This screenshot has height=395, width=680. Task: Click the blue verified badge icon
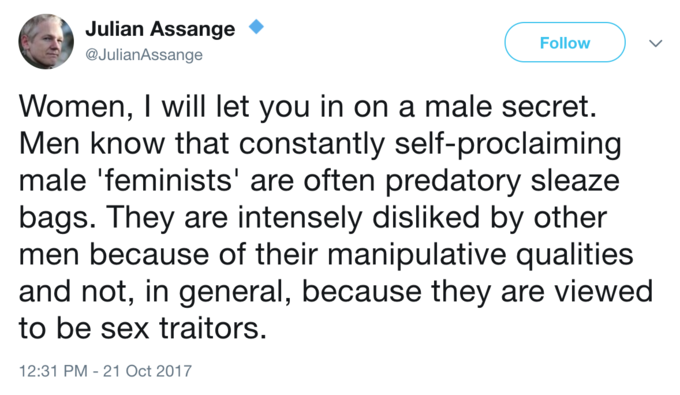coord(256,27)
